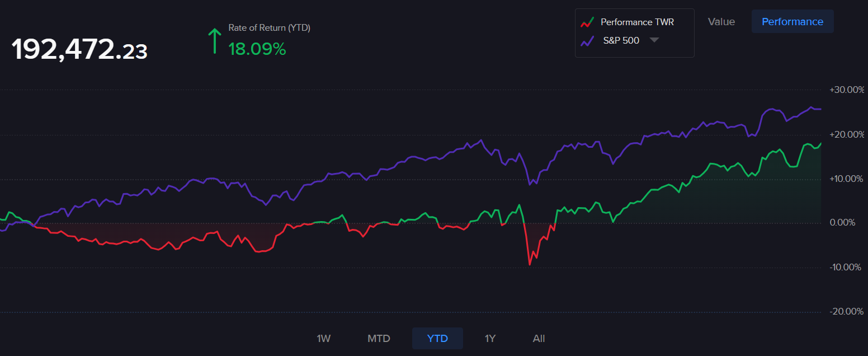Viewport: 868px width, 356px height.
Task: Switch to the Performance view
Action: (x=792, y=22)
